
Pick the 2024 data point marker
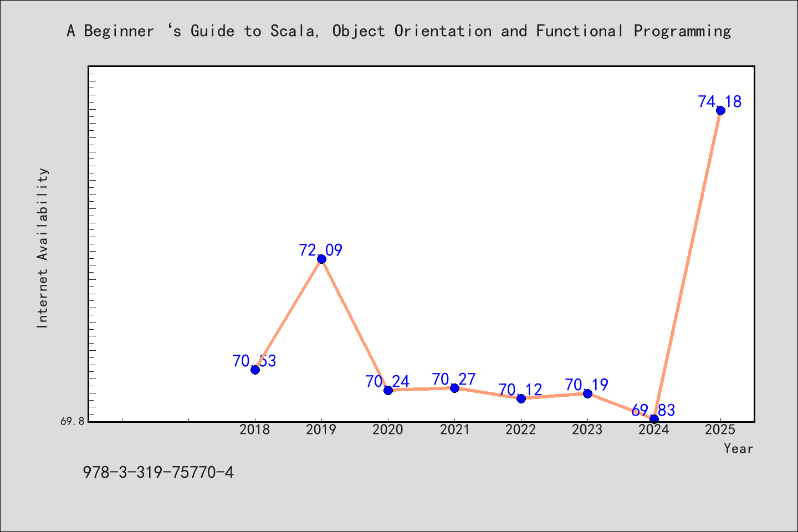654,419
